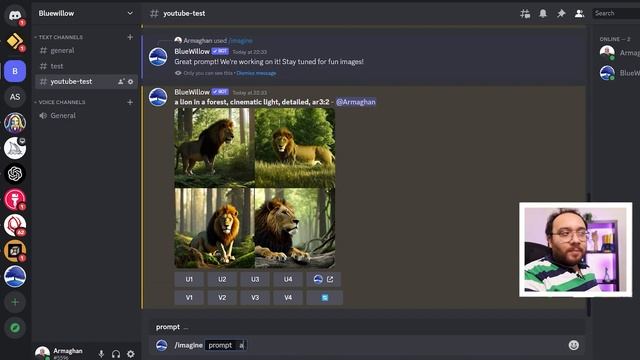Expand the Bluewillow server dropdown menu
Image resolution: width=640 pixels, height=360 pixels.
click(130, 13)
